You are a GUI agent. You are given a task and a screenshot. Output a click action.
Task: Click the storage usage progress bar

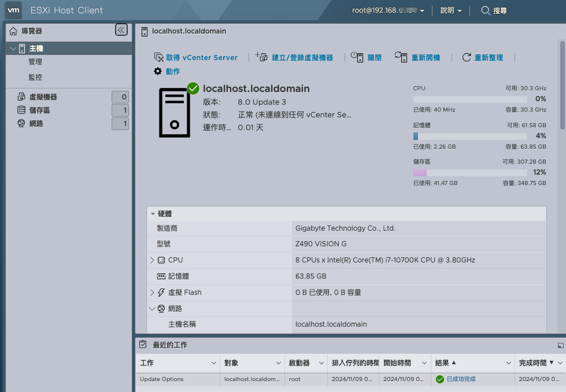tap(470, 172)
